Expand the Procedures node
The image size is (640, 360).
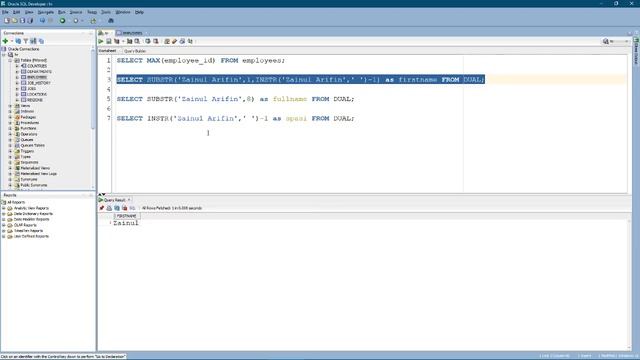pos(11,123)
